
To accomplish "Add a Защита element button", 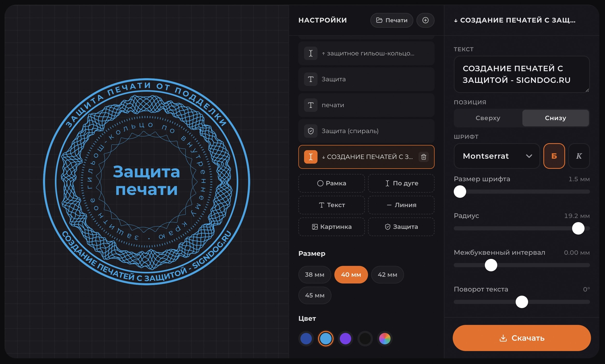I will (401, 227).
